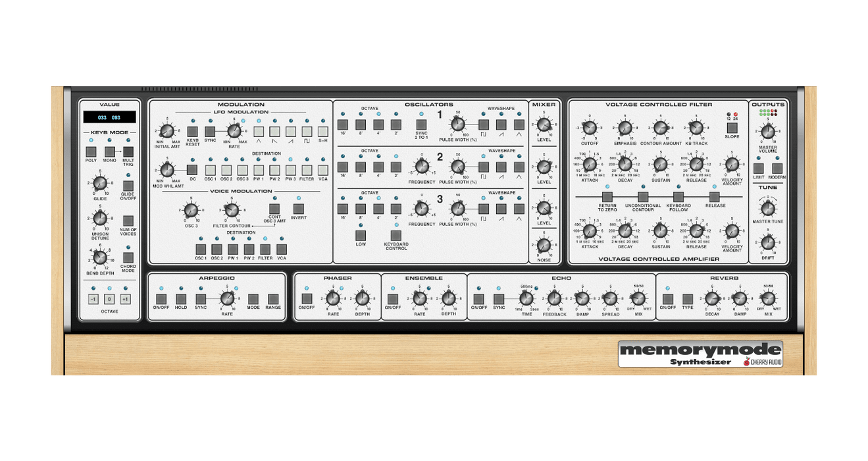The height and width of the screenshot is (461, 868).
Task: Select POLY keys mode
Action: pyautogui.click(x=91, y=151)
